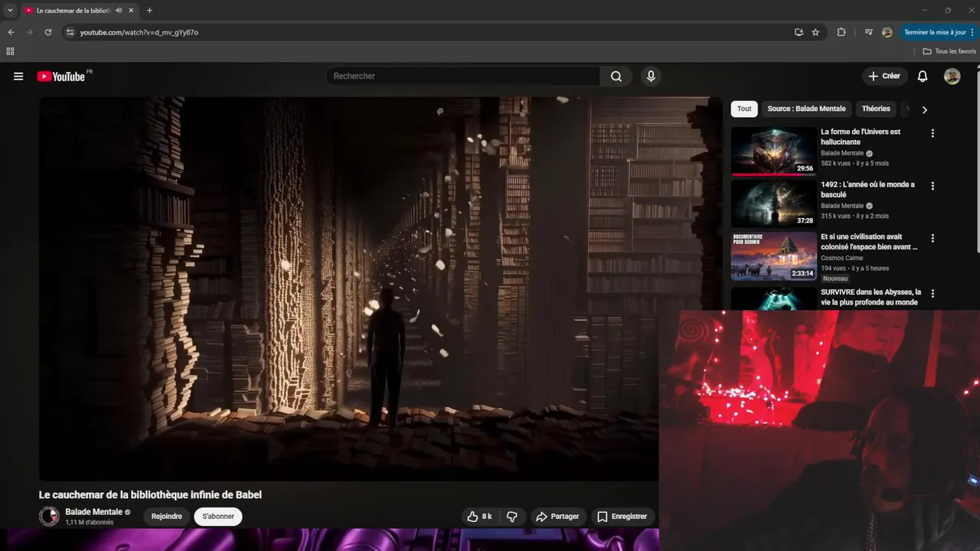This screenshot has height=551, width=980.
Task: Click the 'S'abonner' subscribe button
Action: point(218,517)
